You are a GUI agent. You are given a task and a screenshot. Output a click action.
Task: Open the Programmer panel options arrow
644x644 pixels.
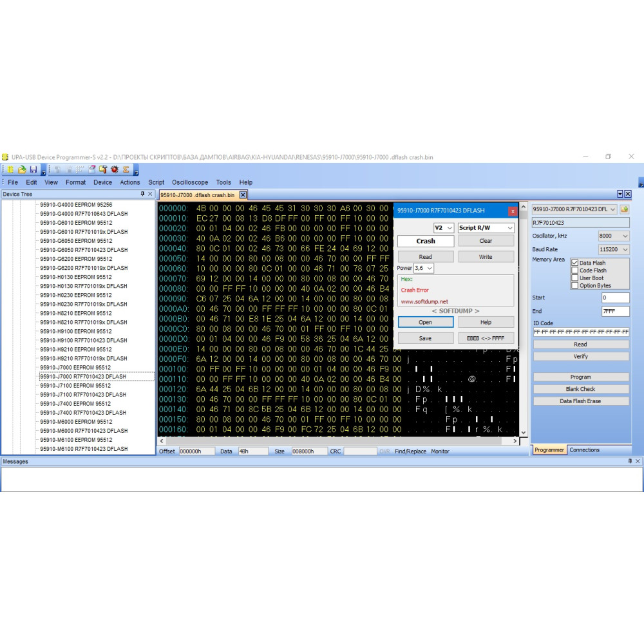pyautogui.click(x=620, y=194)
